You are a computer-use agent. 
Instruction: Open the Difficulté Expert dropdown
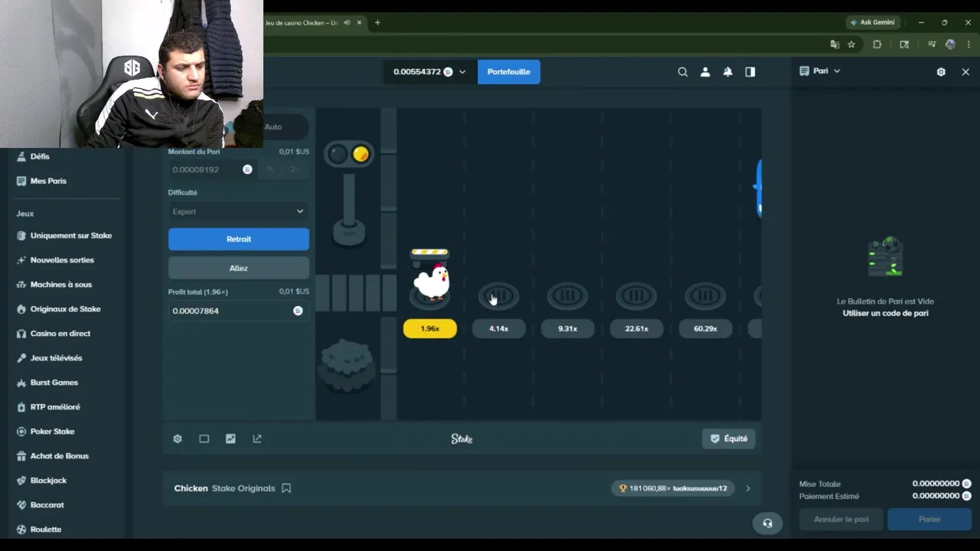click(238, 211)
